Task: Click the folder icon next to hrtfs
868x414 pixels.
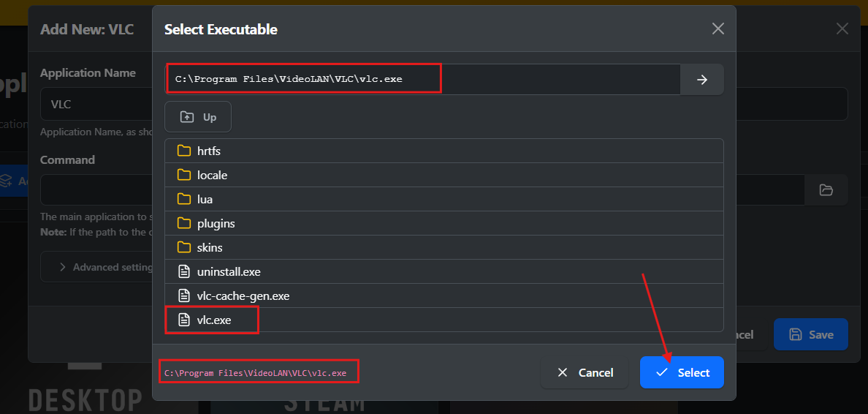Action: click(184, 151)
